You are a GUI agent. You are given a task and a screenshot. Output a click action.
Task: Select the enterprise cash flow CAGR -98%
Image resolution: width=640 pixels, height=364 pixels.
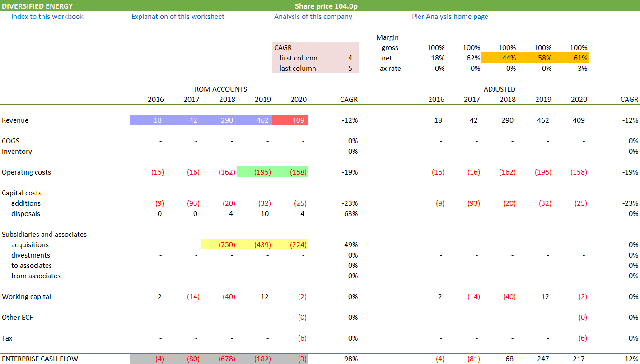tap(350, 359)
